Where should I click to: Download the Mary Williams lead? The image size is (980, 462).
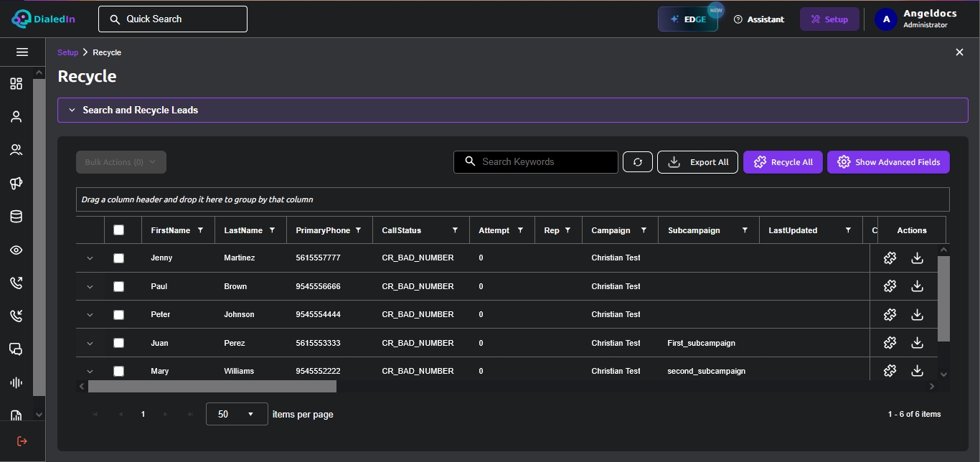tap(917, 371)
